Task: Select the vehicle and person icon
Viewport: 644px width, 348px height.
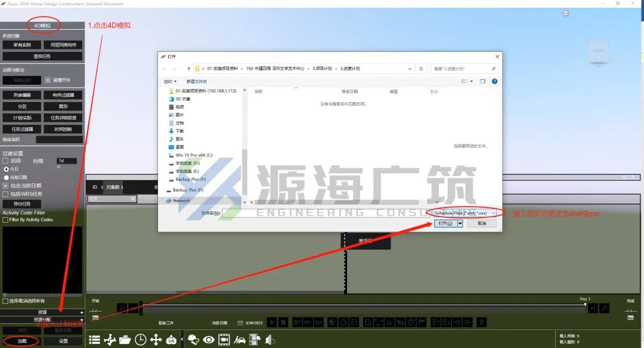Action: [x=240, y=340]
